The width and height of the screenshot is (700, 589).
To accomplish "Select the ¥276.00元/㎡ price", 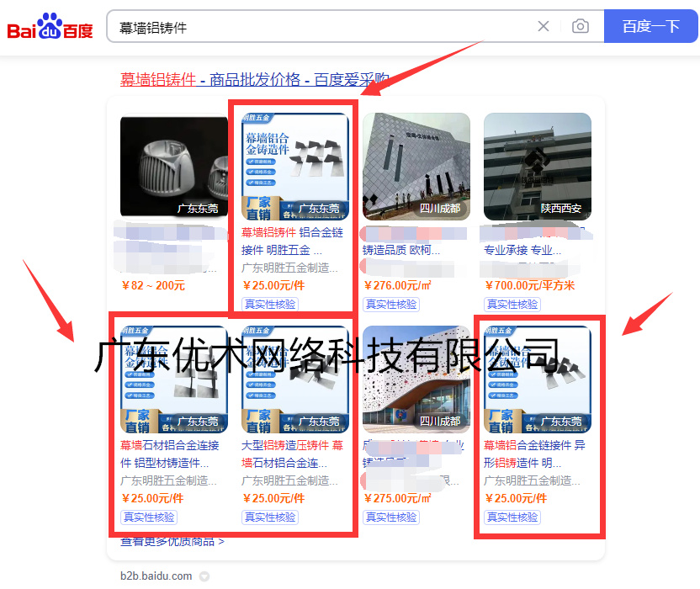I will click(x=398, y=285).
